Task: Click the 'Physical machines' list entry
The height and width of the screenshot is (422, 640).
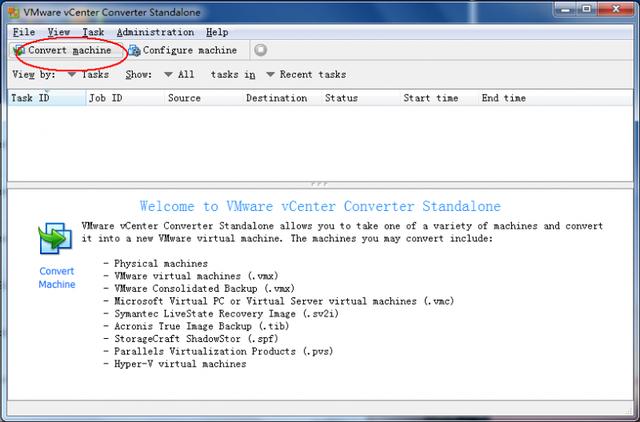Action: point(161,264)
